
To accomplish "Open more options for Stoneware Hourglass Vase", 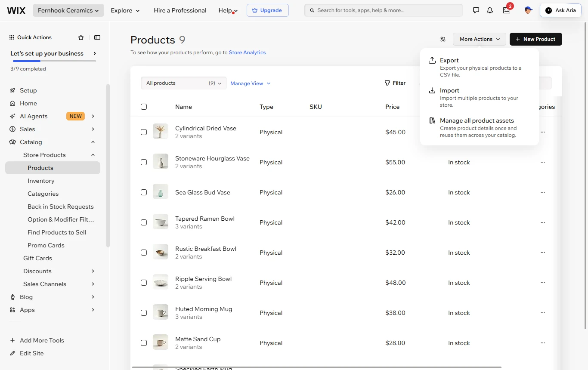I will point(543,162).
